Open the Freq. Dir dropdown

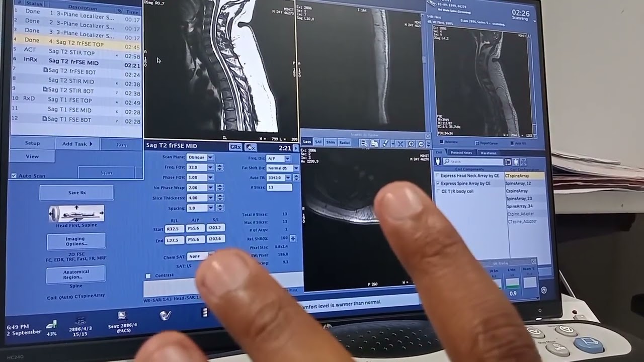coord(288,158)
